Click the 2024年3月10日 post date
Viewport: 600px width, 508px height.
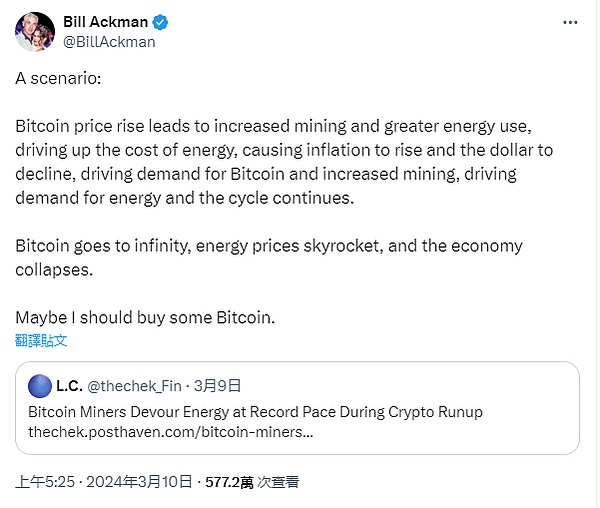click(141, 481)
